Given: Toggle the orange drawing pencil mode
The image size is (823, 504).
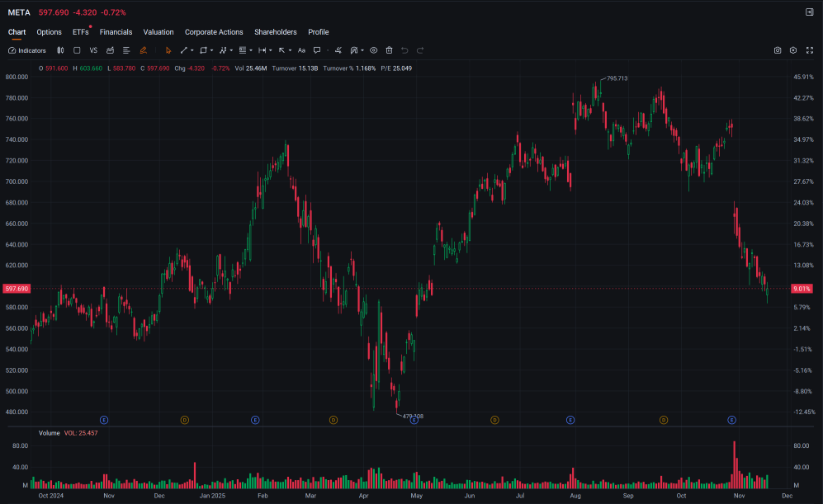Looking at the screenshot, I should 143,50.
